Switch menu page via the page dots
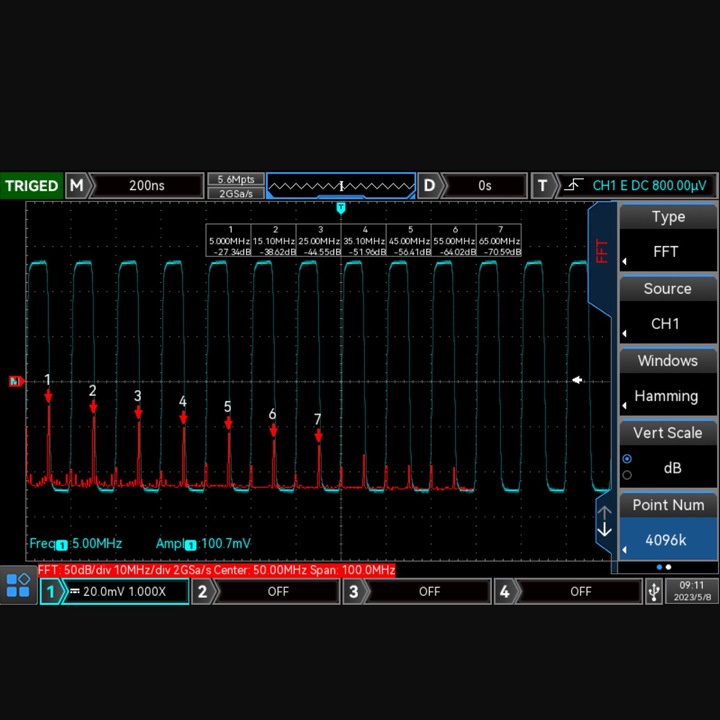The image size is (720, 720). coord(664,567)
